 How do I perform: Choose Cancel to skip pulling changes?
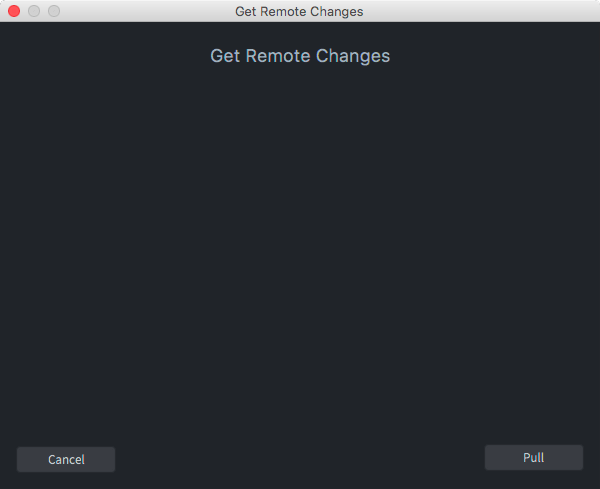coord(66,459)
